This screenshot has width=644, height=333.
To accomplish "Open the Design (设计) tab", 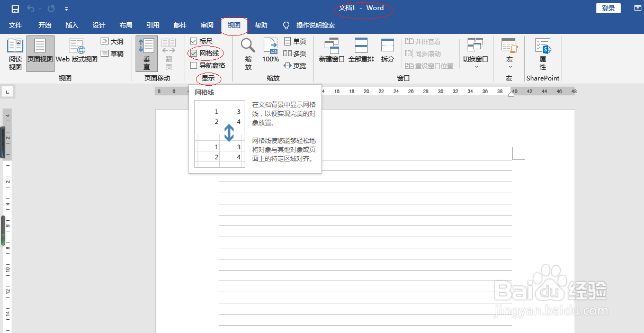I will 99,25.
